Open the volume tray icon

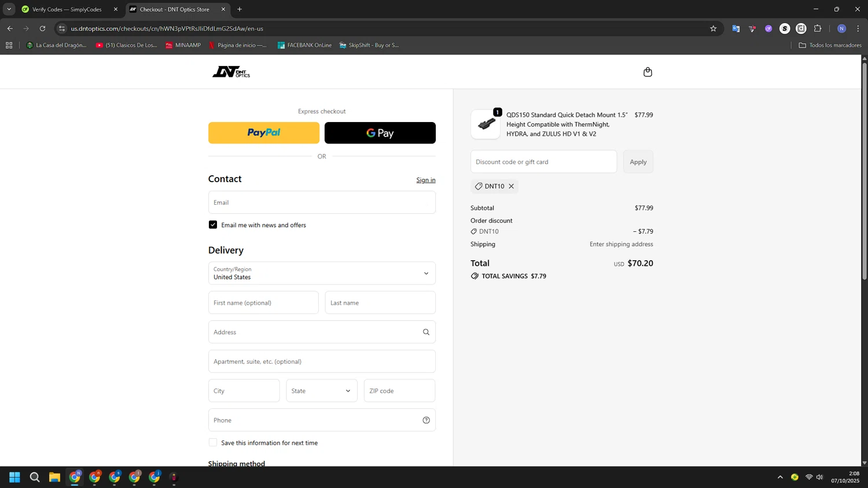(819, 477)
